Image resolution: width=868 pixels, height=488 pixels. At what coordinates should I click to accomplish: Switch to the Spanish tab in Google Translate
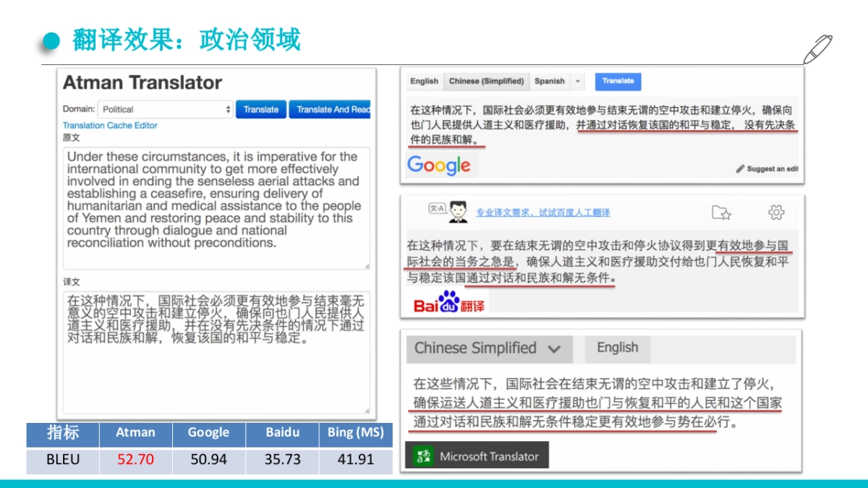(549, 81)
